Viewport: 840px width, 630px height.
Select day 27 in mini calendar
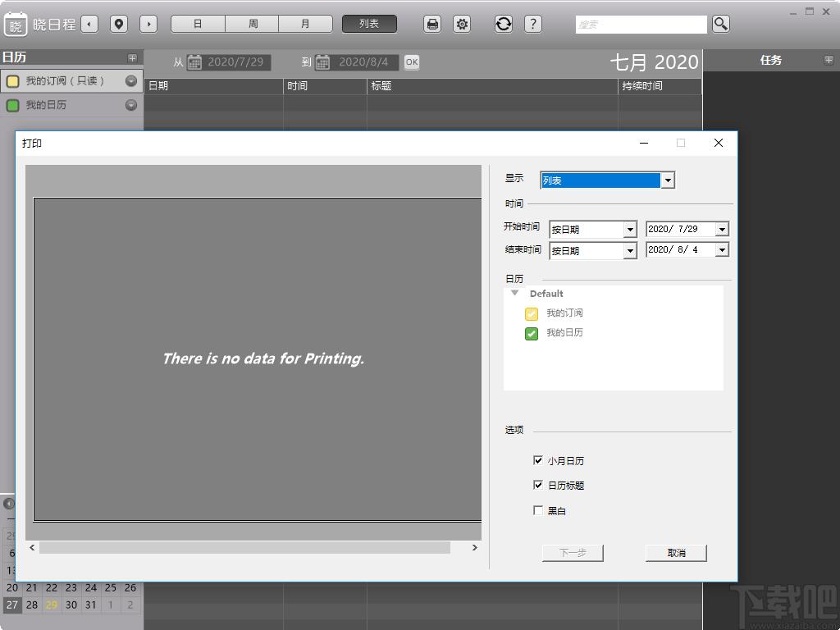12,605
